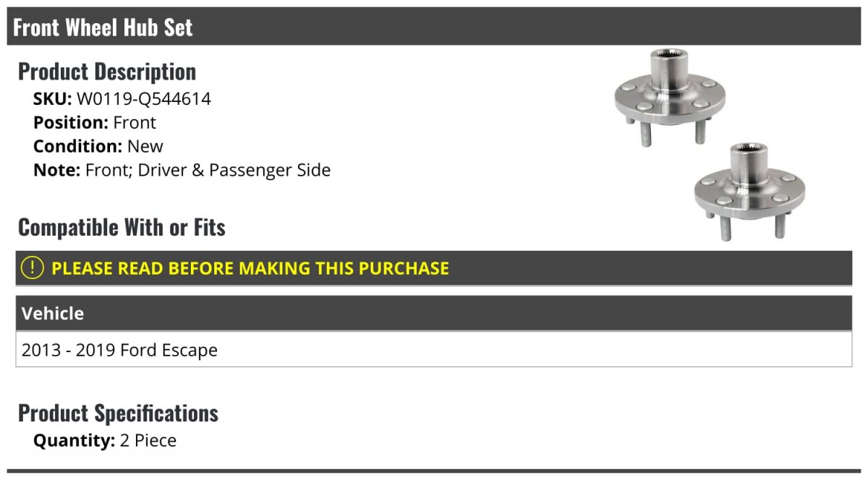Click the Quantity label
868x480 pixels.
75,440
